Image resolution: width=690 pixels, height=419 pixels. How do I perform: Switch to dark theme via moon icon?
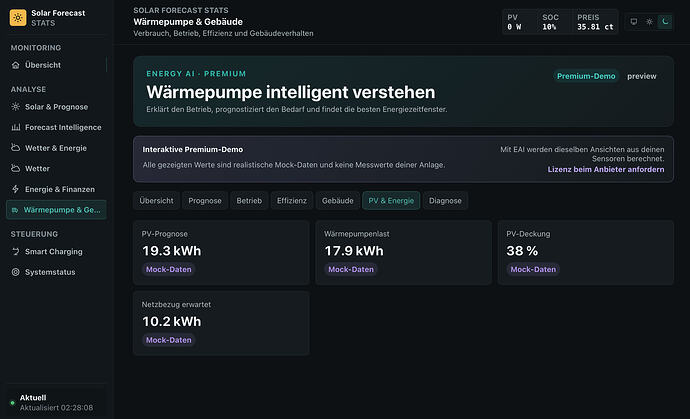(665, 22)
